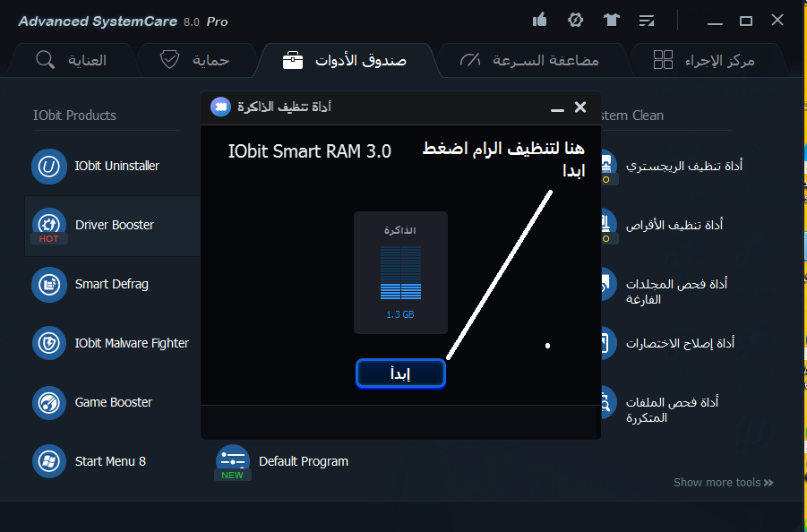This screenshot has width=807, height=532.
Task: Click the IObit Uninstaller icon
Action: [49, 167]
